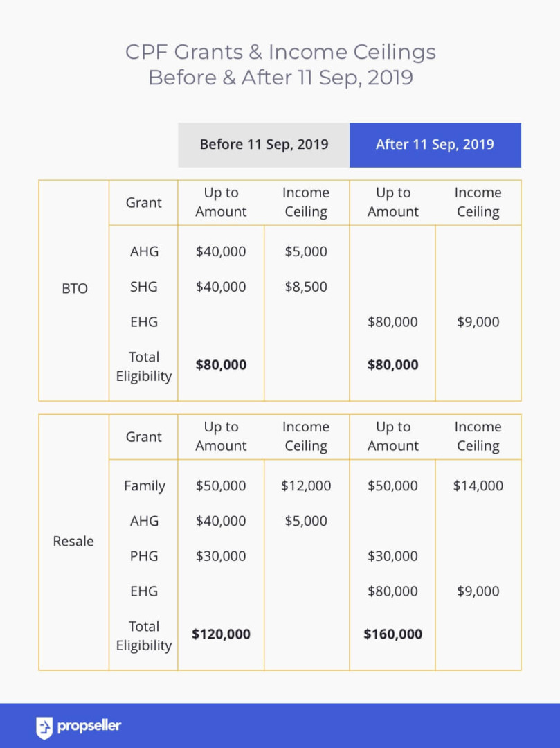Viewport: 560px width, 748px height.
Task: Click the propseller brand name text
Action: click(x=89, y=727)
